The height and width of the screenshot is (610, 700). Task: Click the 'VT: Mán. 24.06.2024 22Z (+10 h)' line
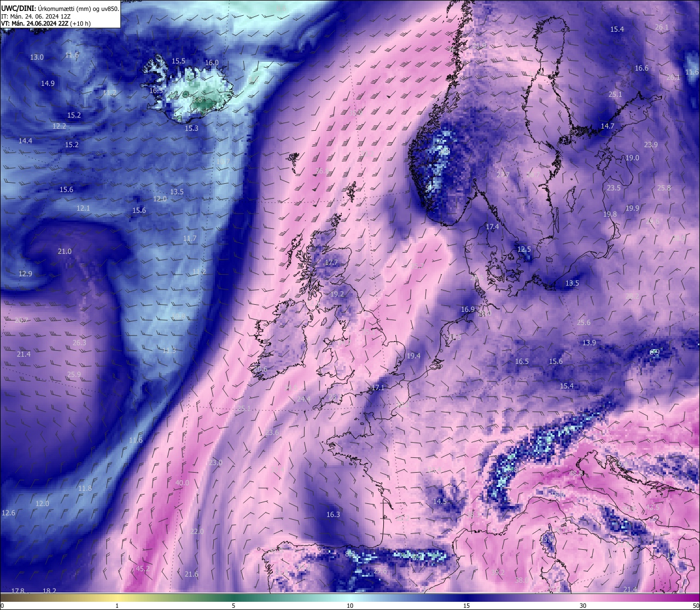46,24
